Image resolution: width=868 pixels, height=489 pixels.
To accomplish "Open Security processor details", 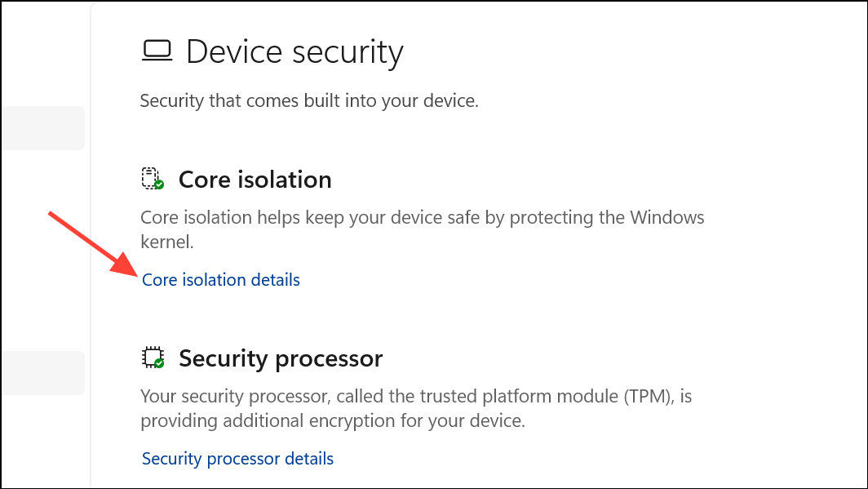I will click(x=237, y=459).
